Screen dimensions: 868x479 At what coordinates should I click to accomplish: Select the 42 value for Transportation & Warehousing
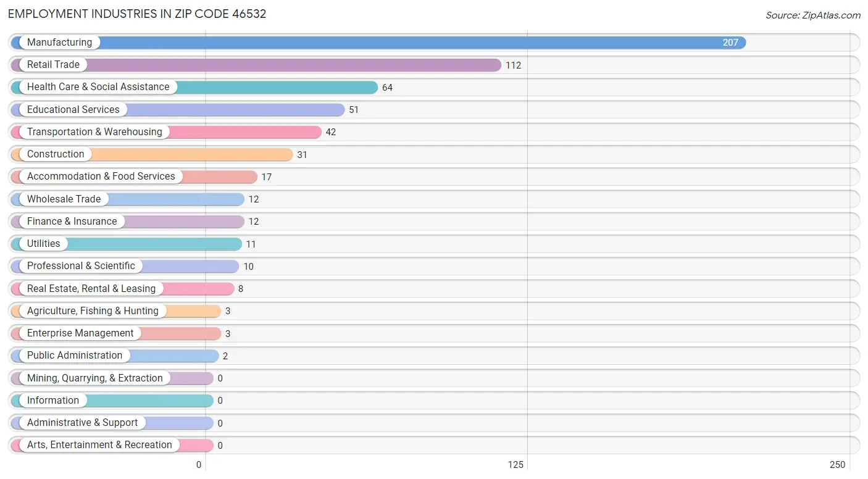pos(331,132)
